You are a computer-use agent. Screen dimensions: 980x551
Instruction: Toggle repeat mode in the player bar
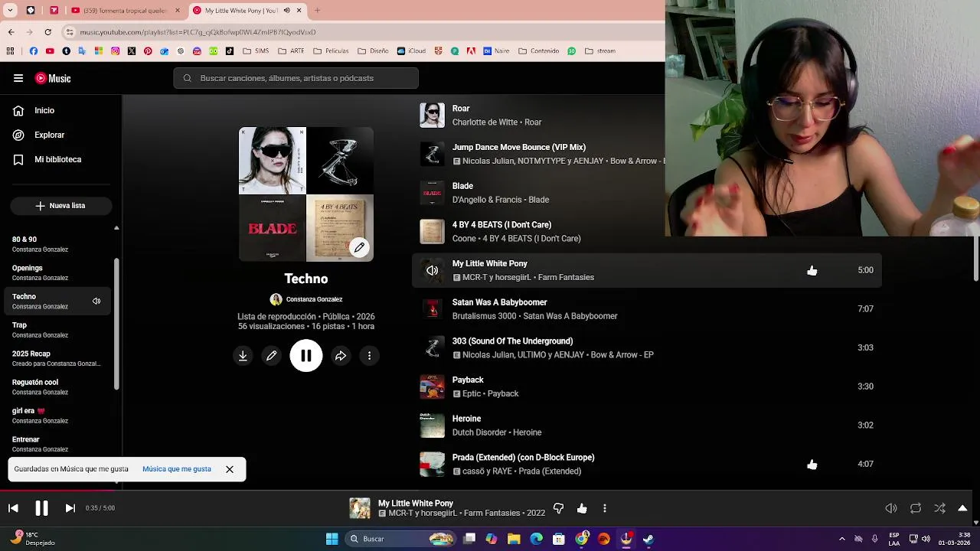[916, 508]
